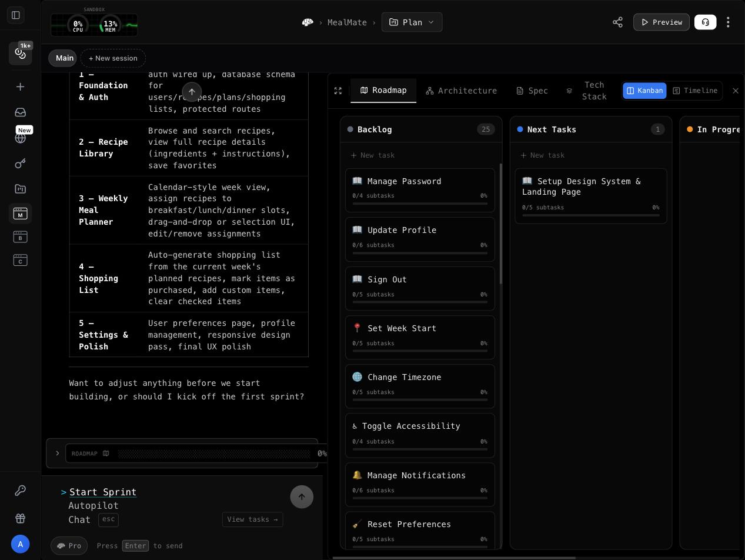745x560 pixels.
Task: Send message with the round arrow button
Action: coord(302,497)
